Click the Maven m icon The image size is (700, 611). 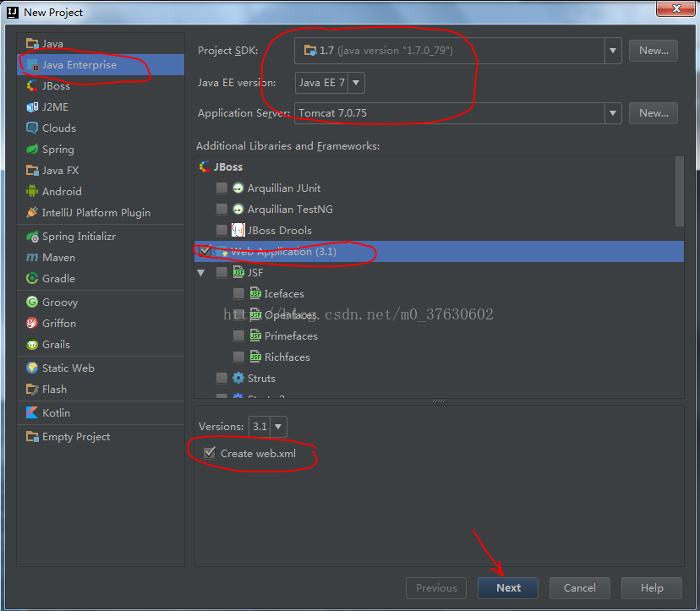click(32, 258)
